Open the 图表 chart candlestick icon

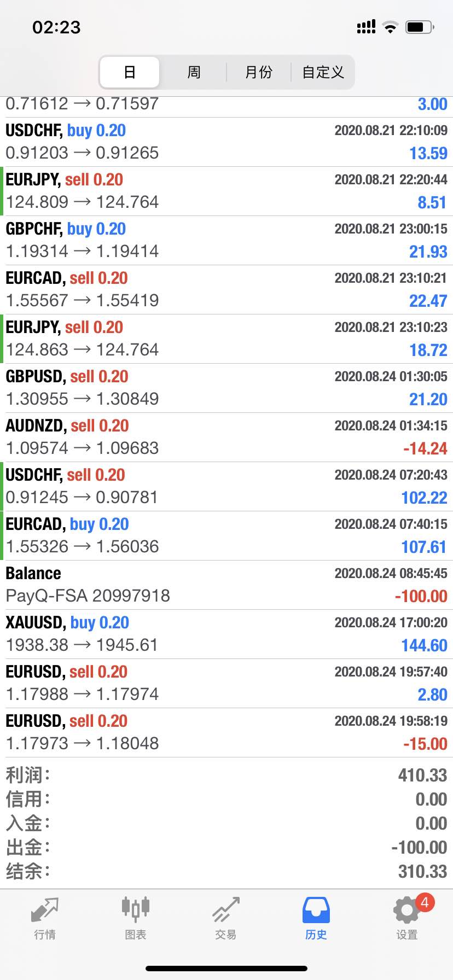click(135, 909)
